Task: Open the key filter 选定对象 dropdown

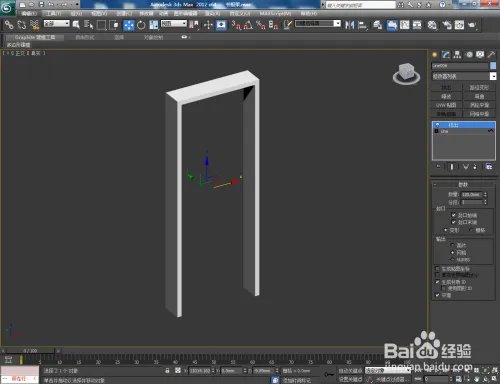Action: coord(388,371)
